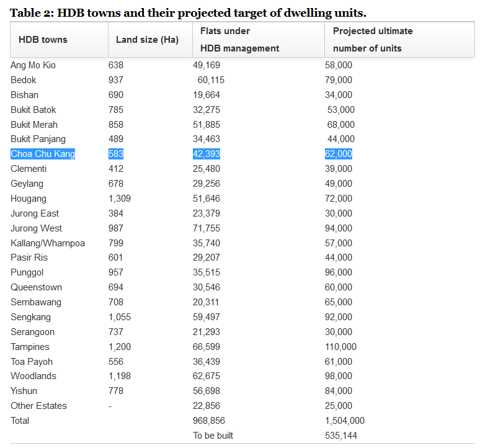Click the 'HDB towns' column header
This screenshot has width=493, height=448.
pyautogui.click(x=43, y=40)
